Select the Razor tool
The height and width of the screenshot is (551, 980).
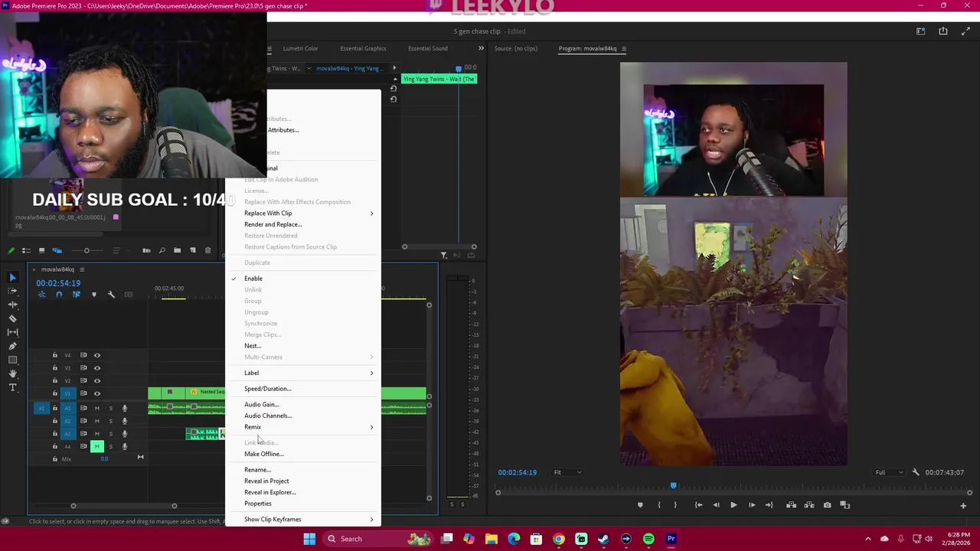coord(12,318)
